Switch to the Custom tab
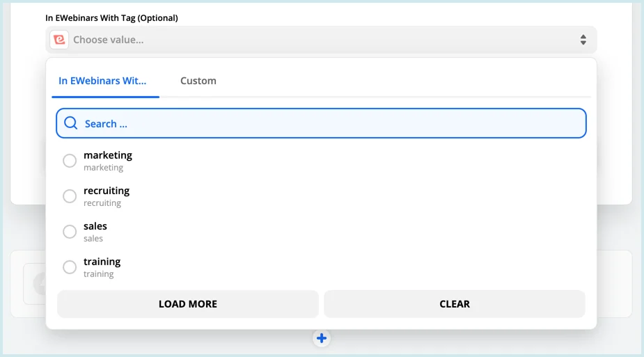The height and width of the screenshot is (357, 644). [198, 81]
